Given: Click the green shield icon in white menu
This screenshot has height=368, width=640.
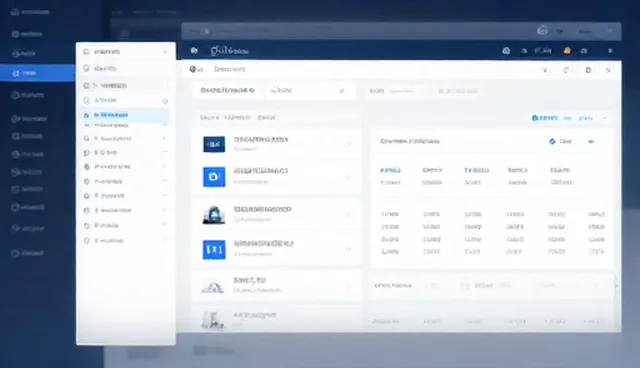Looking at the screenshot, I should coord(87,167).
